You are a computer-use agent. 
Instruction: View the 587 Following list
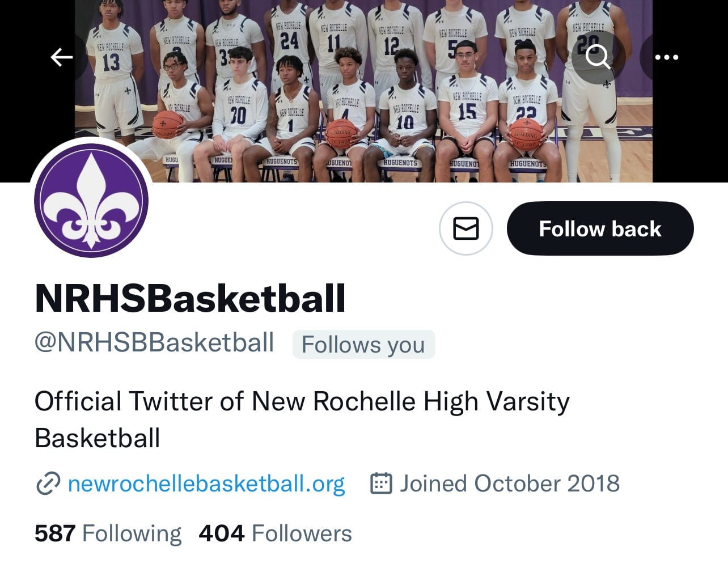pyautogui.click(x=108, y=533)
